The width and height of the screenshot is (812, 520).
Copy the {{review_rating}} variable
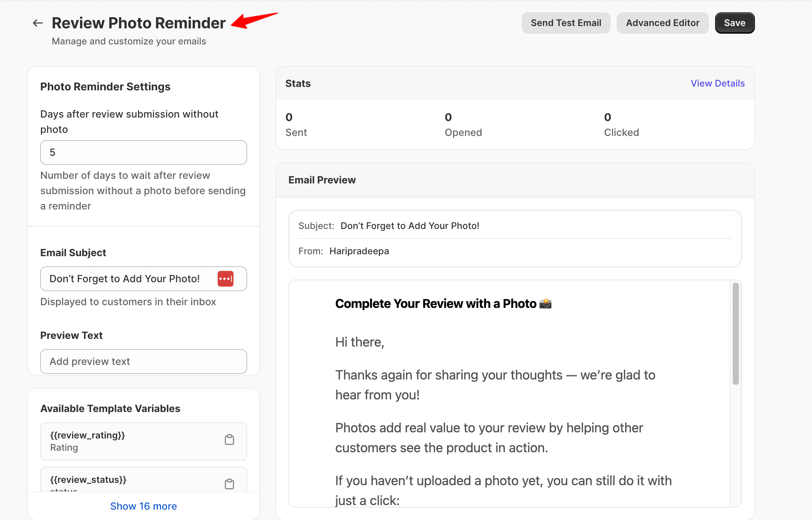coord(229,440)
